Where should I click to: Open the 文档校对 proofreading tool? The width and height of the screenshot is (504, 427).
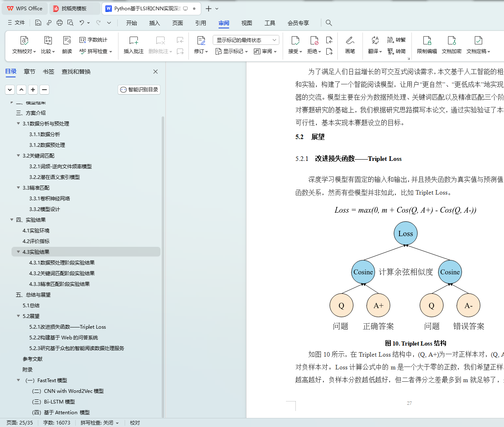click(24, 45)
